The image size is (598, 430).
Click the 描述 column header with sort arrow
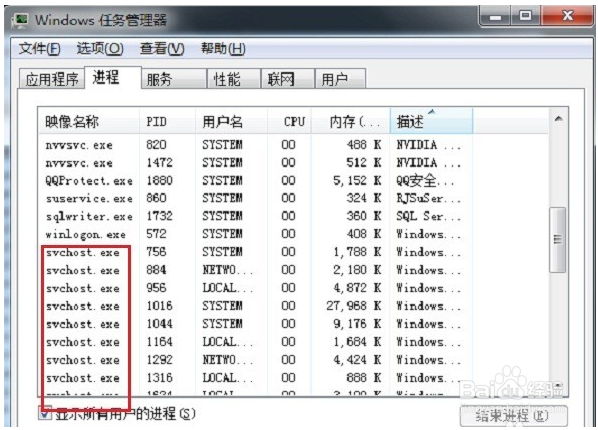click(431, 121)
